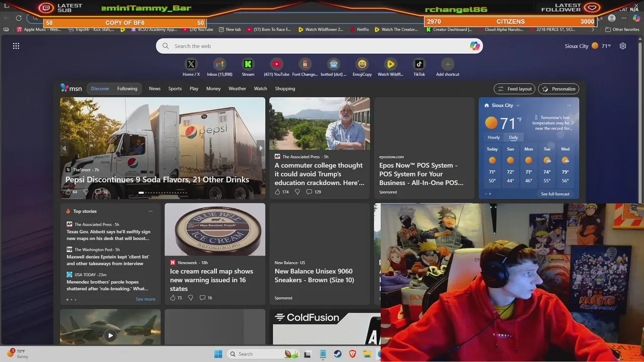The image size is (644, 362).
Task: Open the Play menu item
Action: 194,88
